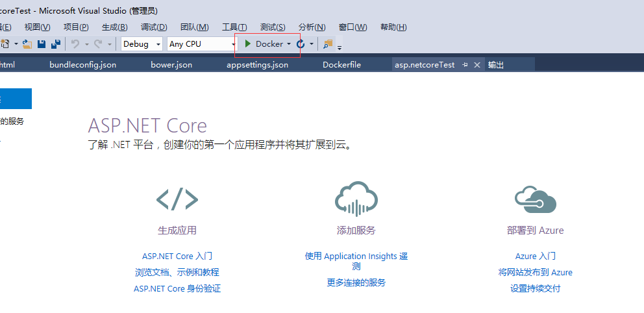Screen dimensions: 644x313
Task: Click the Undo arrow icon
Action: tap(75, 44)
